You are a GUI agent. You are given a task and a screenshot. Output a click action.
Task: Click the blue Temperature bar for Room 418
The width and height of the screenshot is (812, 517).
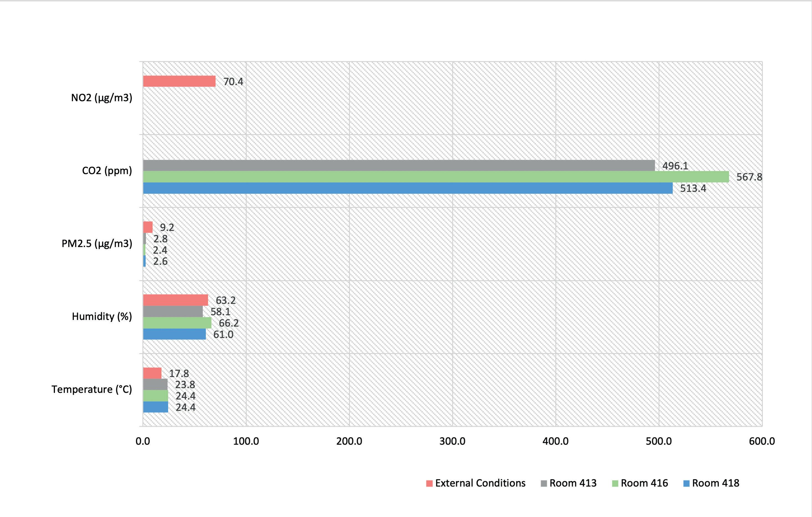point(156,407)
